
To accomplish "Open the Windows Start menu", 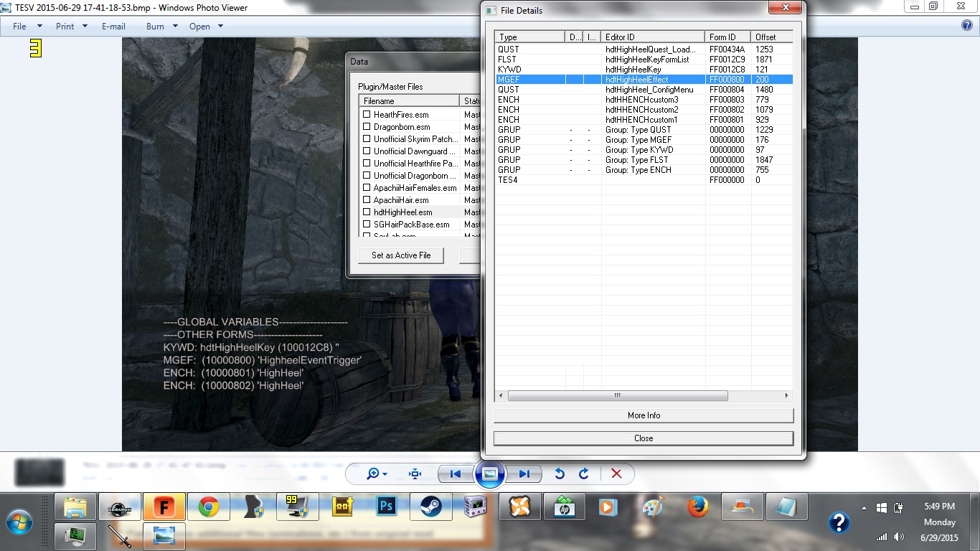I will click(19, 522).
